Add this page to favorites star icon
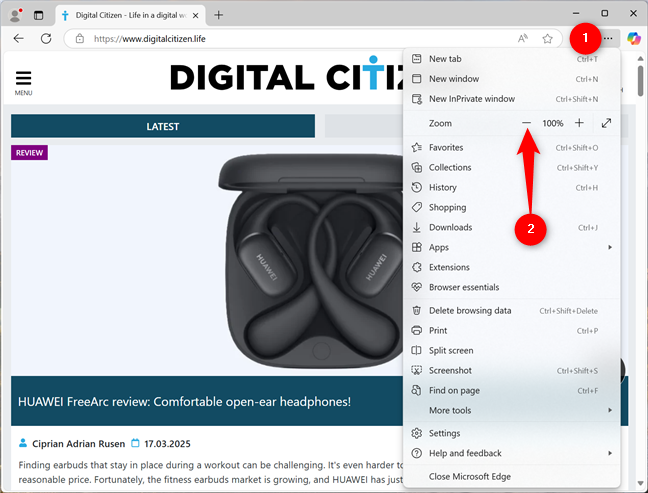The width and height of the screenshot is (648, 493). coord(547,39)
